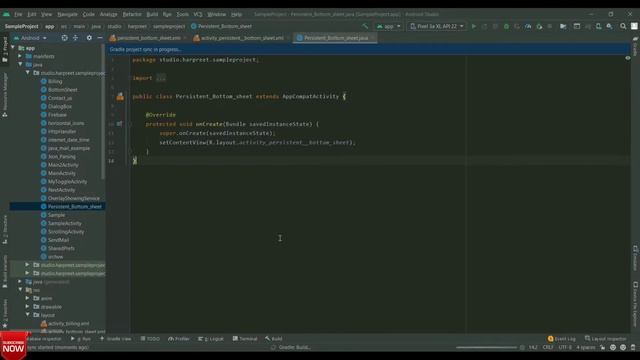This screenshot has width=640, height=360.
Task: Expand the java (generated) folder
Action: (x=20, y=282)
